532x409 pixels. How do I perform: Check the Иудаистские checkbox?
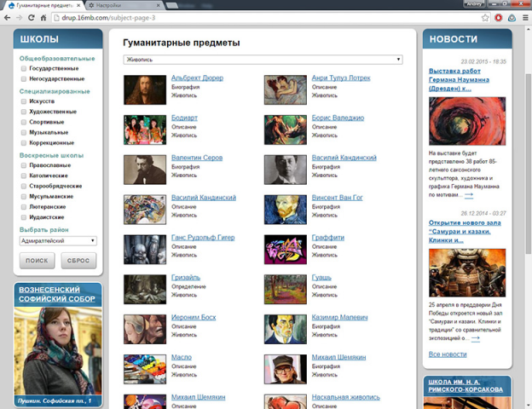click(23, 217)
